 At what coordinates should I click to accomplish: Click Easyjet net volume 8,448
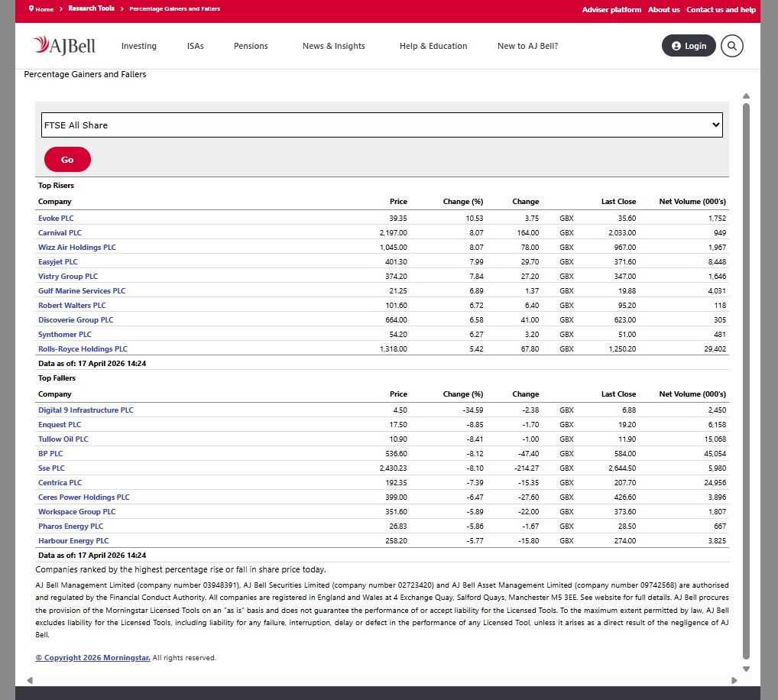(x=717, y=261)
